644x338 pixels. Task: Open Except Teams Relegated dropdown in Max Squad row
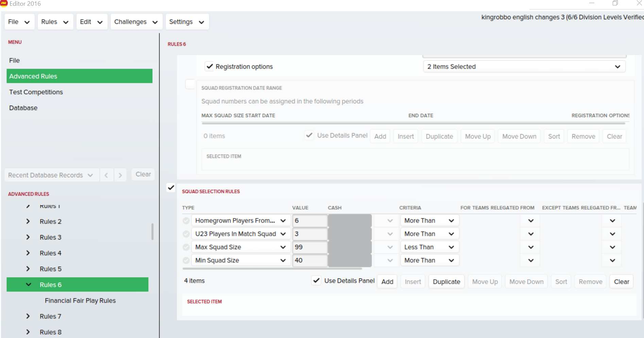[612, 247]
